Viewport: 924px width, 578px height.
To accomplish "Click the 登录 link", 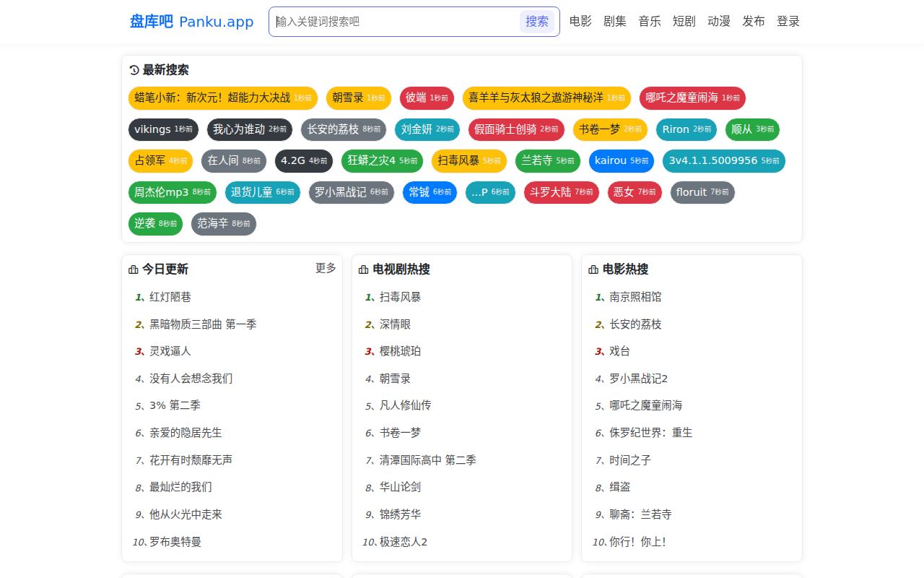I will click(788, 22).
